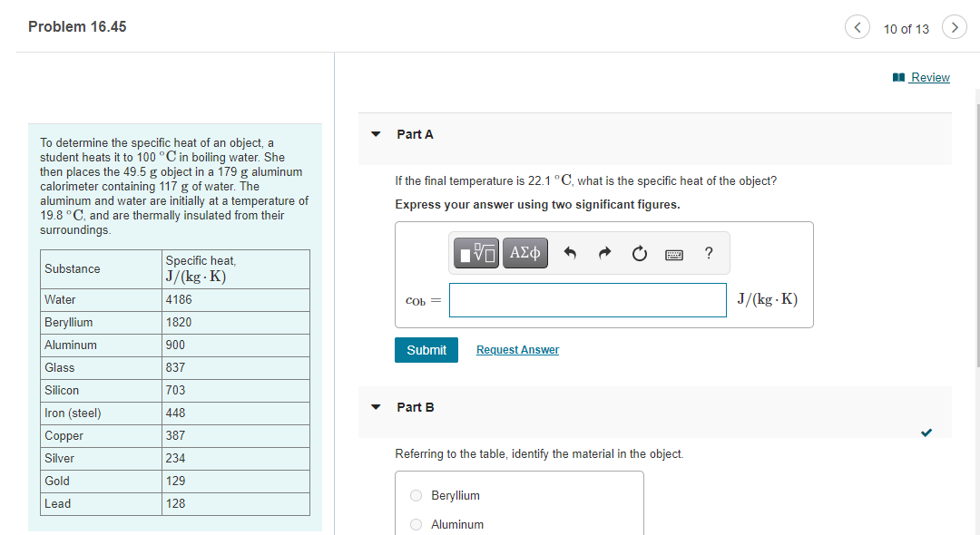Click the Part B heading text
980x535 pixels.
coord(415,407)
